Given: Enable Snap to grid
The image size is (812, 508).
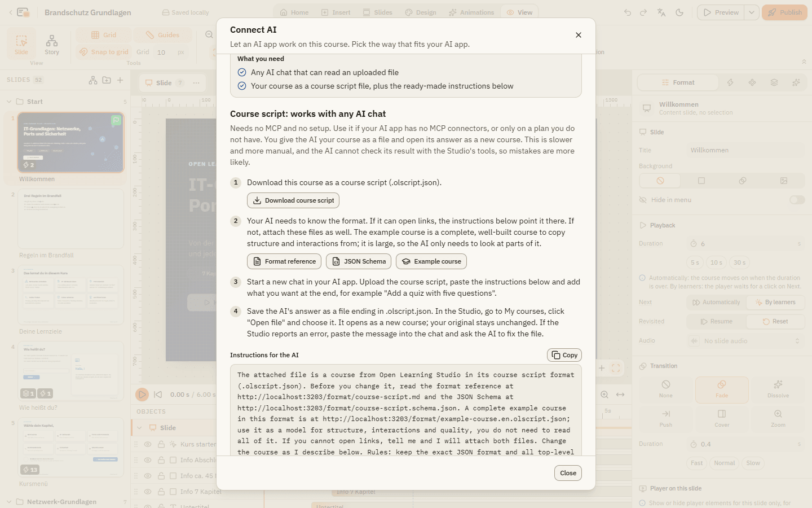Looking at the screenshot, I should pos(104,52).
